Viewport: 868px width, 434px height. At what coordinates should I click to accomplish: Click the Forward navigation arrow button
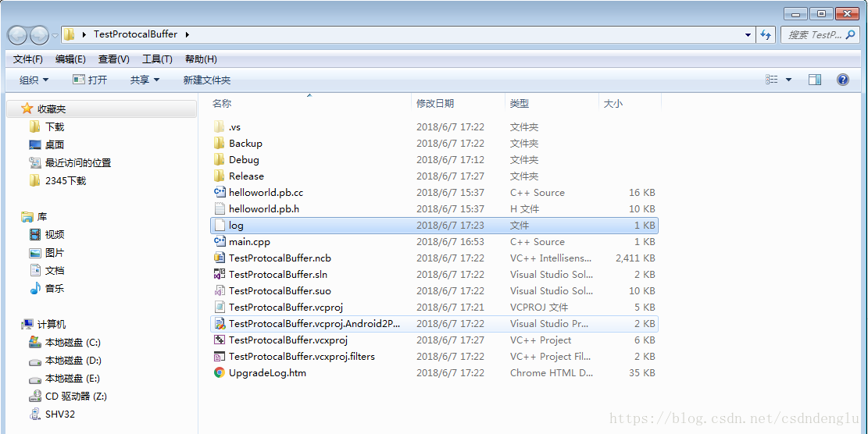point(39,35)
